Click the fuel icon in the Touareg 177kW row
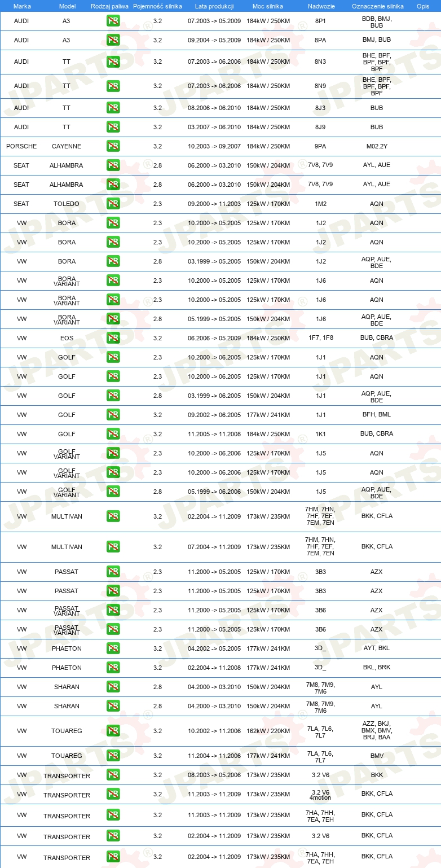Screen dimensions: 441x868 (113, 756)
